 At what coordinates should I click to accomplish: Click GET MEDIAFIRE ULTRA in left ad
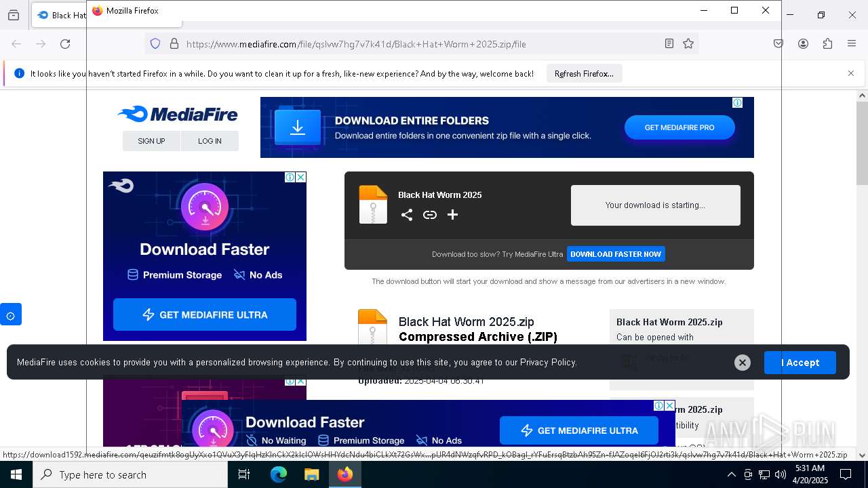coord(205,314)
